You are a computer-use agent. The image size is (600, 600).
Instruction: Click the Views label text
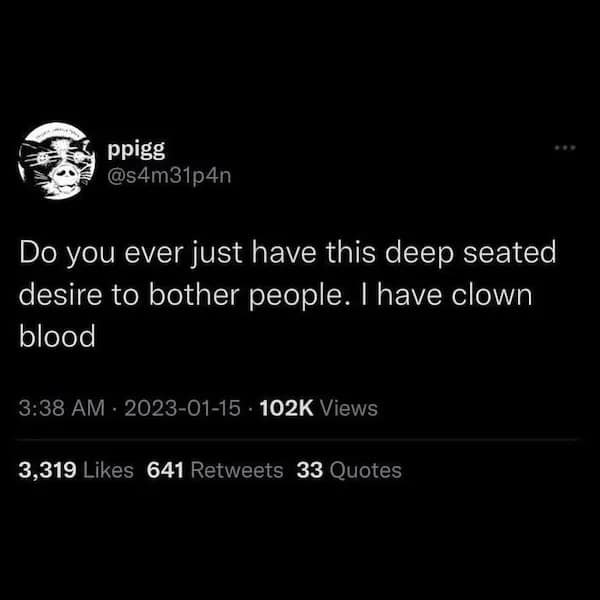pos(349,408)
